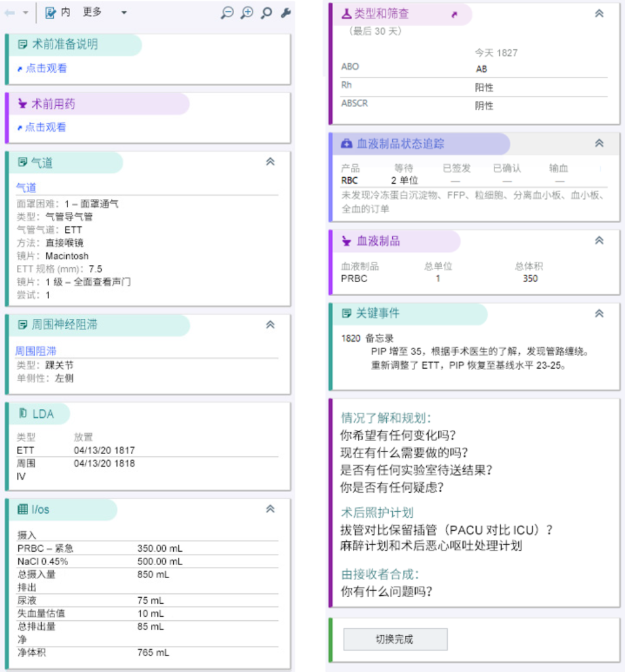Click the 总摄入量 850 mL row

click(x=148, y=574)
